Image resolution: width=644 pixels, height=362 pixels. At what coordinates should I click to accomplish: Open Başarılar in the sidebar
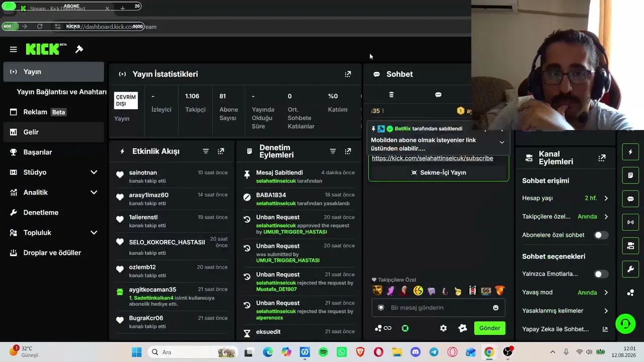(53, 152)
